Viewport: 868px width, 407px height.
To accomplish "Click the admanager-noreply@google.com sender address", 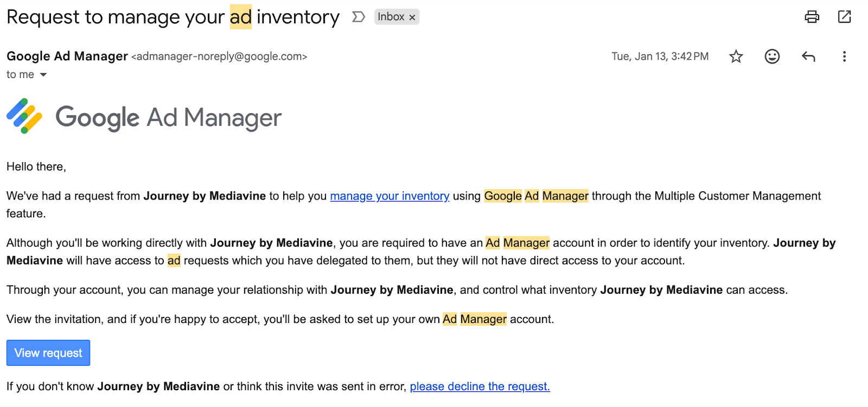I will pyautogui.click(x=219, y=56).
